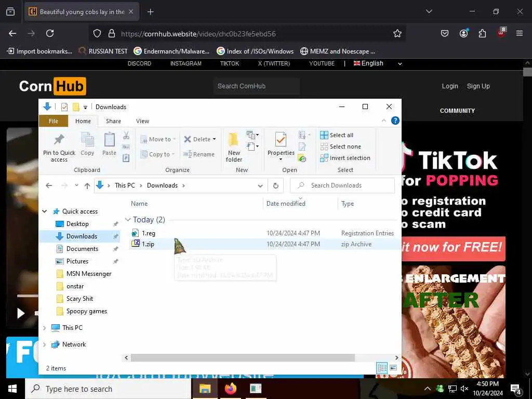Bookmark this page with the star icon

click(397, 33)
